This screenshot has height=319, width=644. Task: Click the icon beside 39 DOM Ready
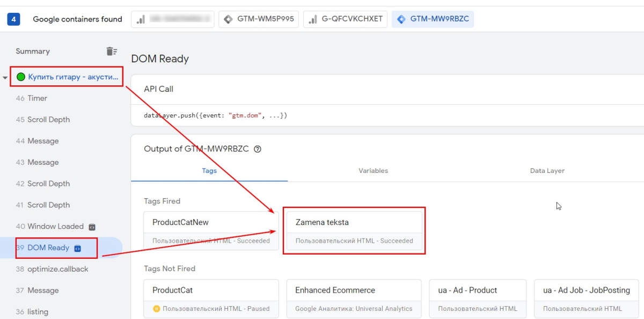(x=77, y=248)
